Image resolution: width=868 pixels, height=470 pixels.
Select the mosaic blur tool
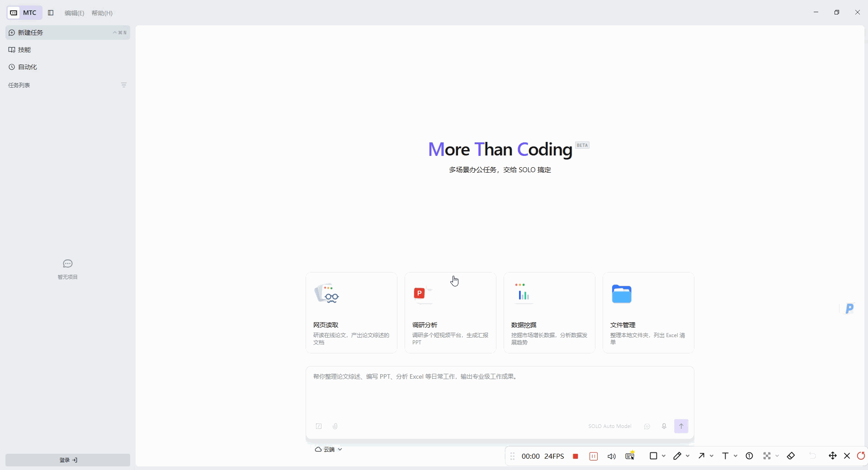[767, 456]
